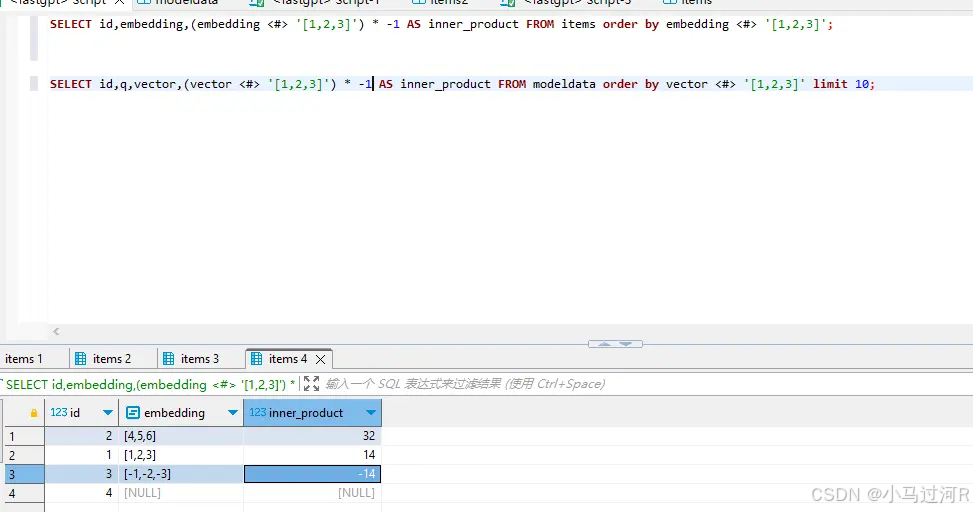This screenshot has height=512, width=973.
Task: Place cursor on 'limit 10' in second query
Action: click(840, 84)
